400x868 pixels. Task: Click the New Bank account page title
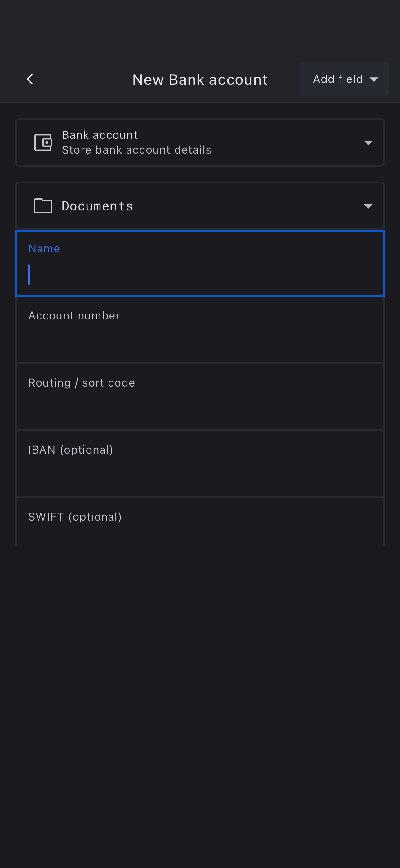pos(200,80)
